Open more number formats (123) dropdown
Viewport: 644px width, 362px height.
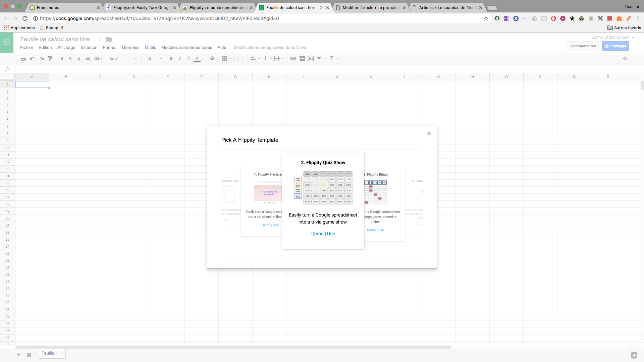(97, 59)
